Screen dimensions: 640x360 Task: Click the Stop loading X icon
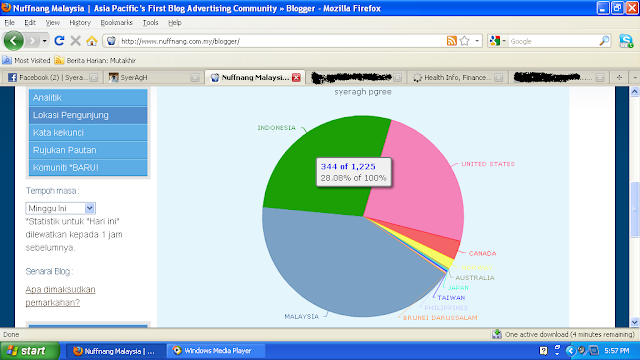coord(76,41)
